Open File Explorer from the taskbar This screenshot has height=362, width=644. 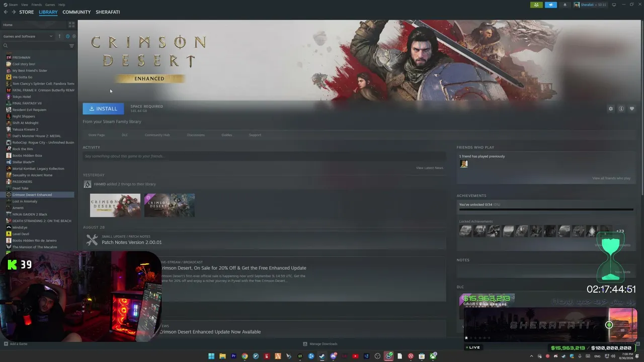point(222,356)
